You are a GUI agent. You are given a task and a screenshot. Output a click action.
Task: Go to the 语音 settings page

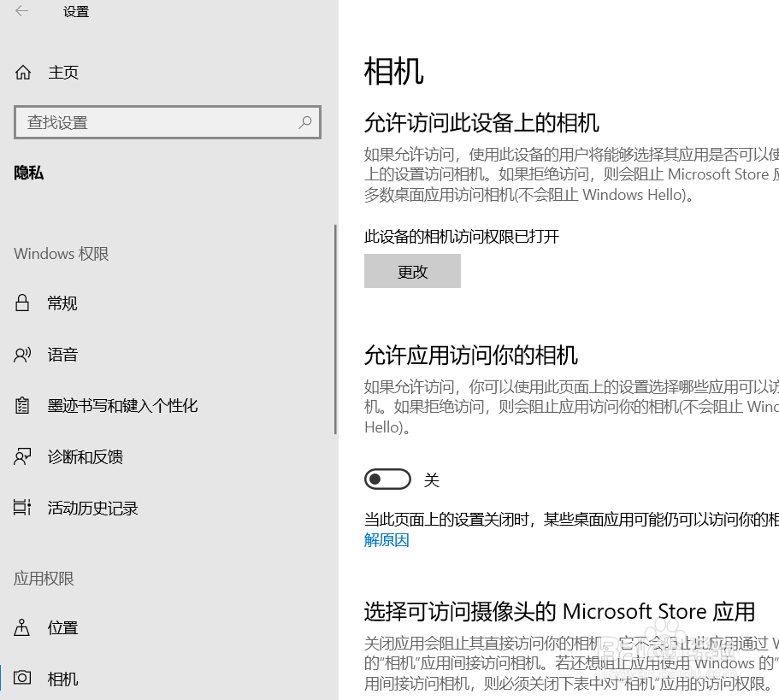(x=62, y=354)
